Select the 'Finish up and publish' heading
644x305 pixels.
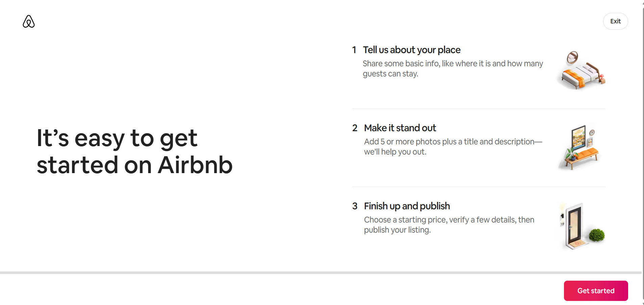coord(407,206)
